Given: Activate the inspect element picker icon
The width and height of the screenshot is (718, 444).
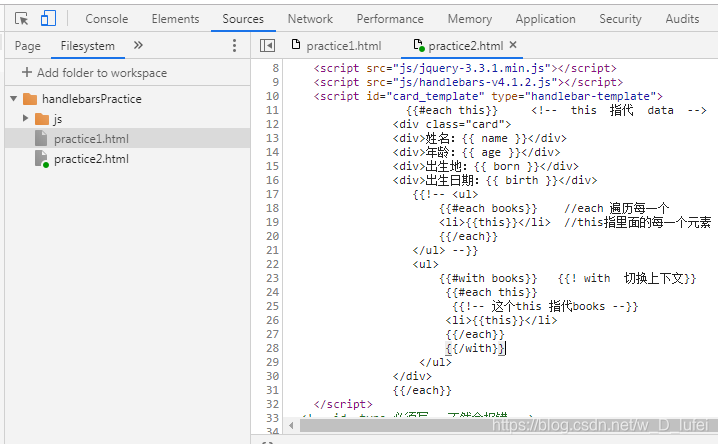Looking at the screenshot, I should click(22, 19).
